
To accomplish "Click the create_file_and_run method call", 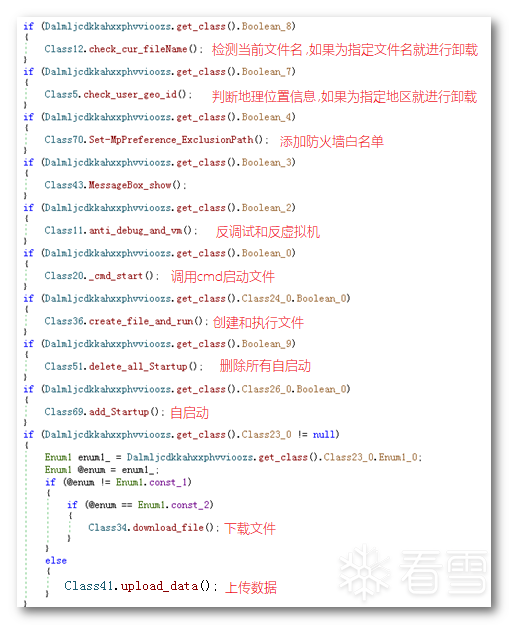I will pos(141,321).
